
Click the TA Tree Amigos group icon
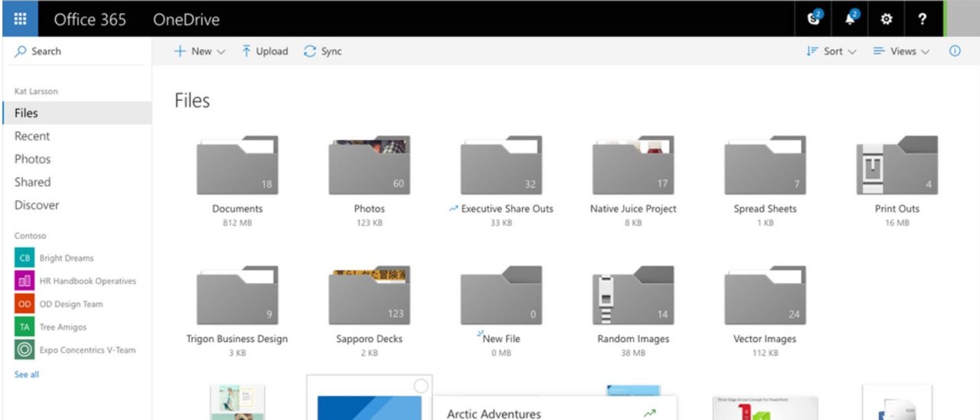click(x=24, y=327)
